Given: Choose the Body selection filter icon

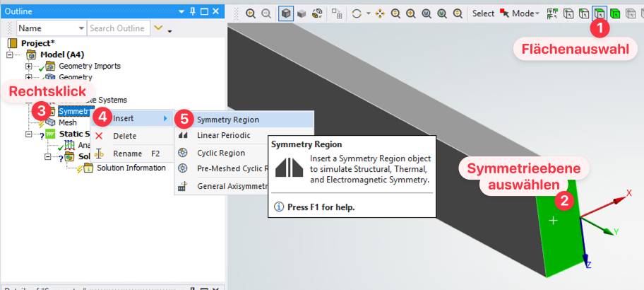Looking at the screenshot, I should point(614,13).
